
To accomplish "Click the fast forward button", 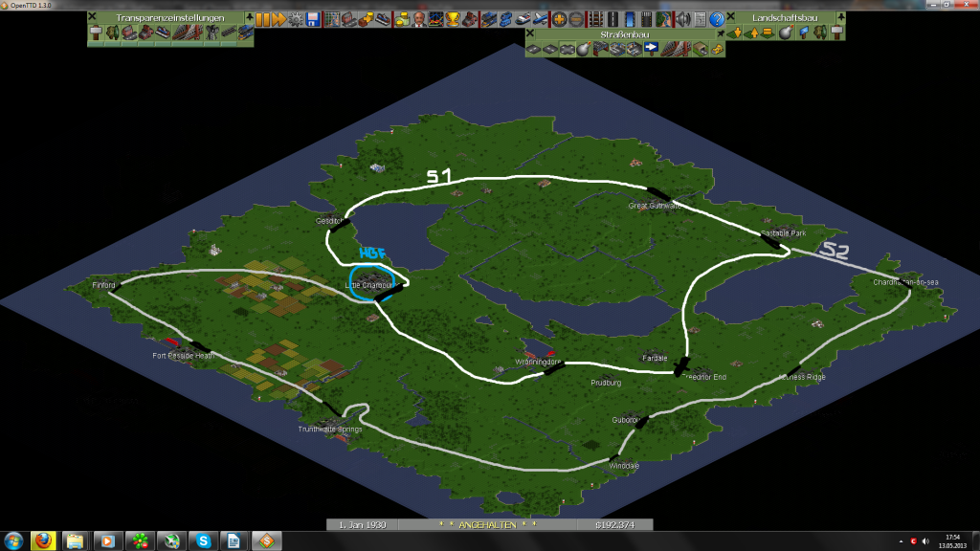I will 278,19.
